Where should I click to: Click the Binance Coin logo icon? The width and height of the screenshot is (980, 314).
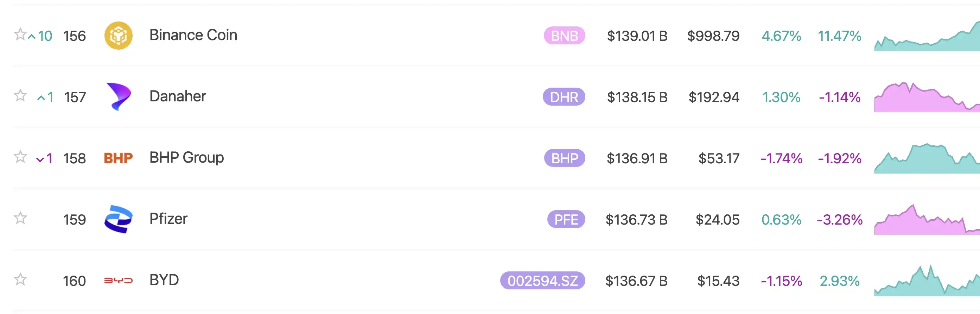(x=118, y=36)
